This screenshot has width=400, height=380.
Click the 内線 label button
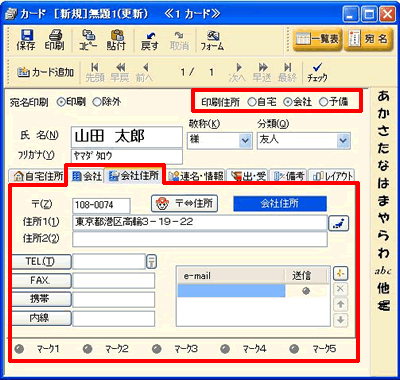41,318
